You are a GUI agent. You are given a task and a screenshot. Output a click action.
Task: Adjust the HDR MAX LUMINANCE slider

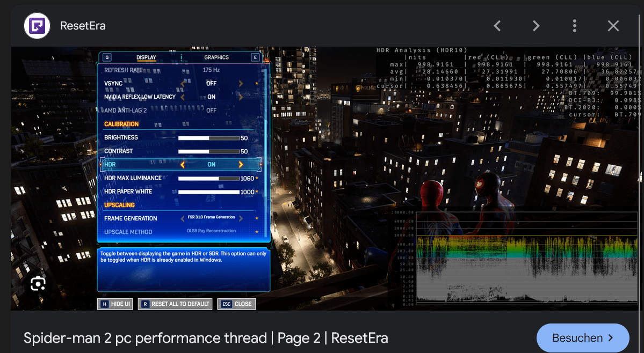click(x=208, y=179)
